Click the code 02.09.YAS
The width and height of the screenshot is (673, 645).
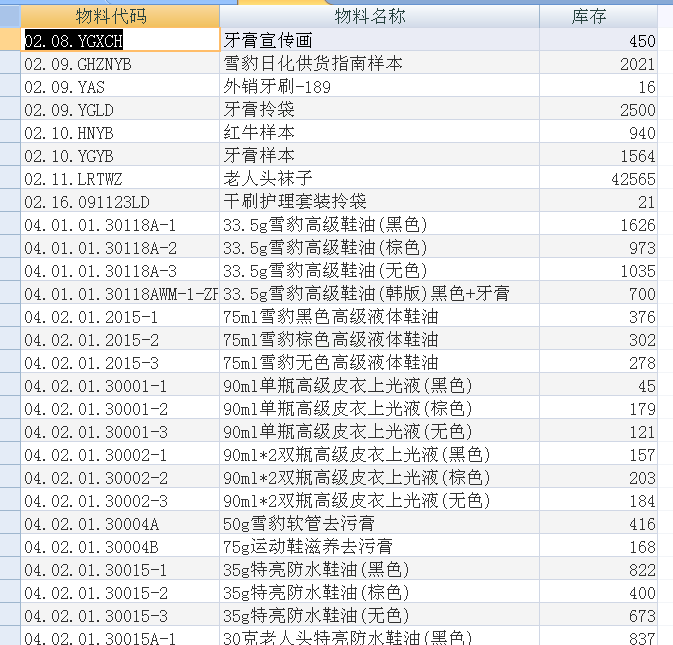click(120, 87)
